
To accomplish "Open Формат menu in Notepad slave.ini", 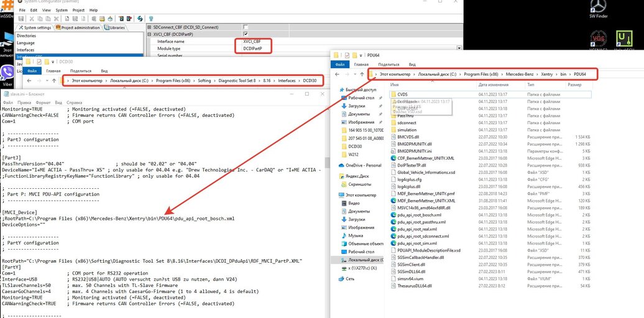I will [43, 102].
